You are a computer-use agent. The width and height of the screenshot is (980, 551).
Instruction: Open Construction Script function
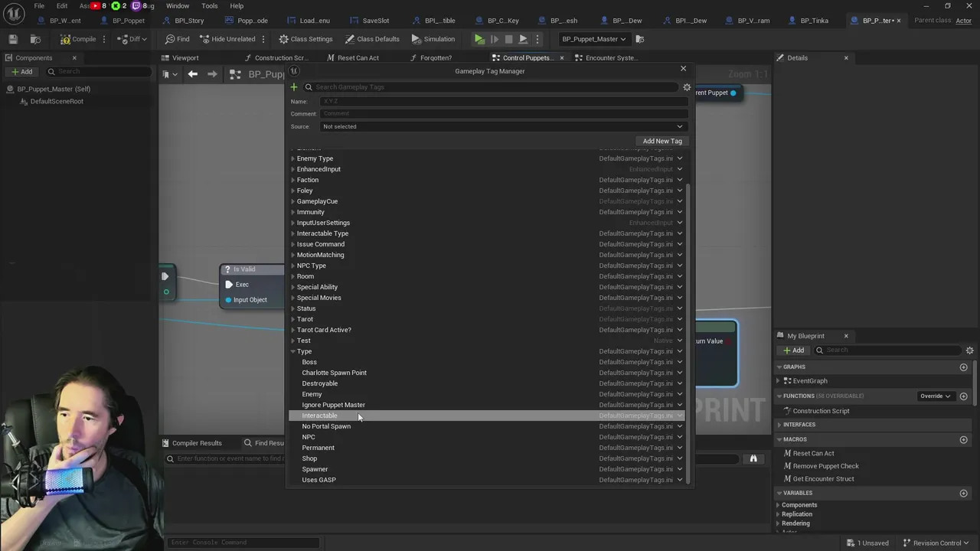click(x=821, y=411)
